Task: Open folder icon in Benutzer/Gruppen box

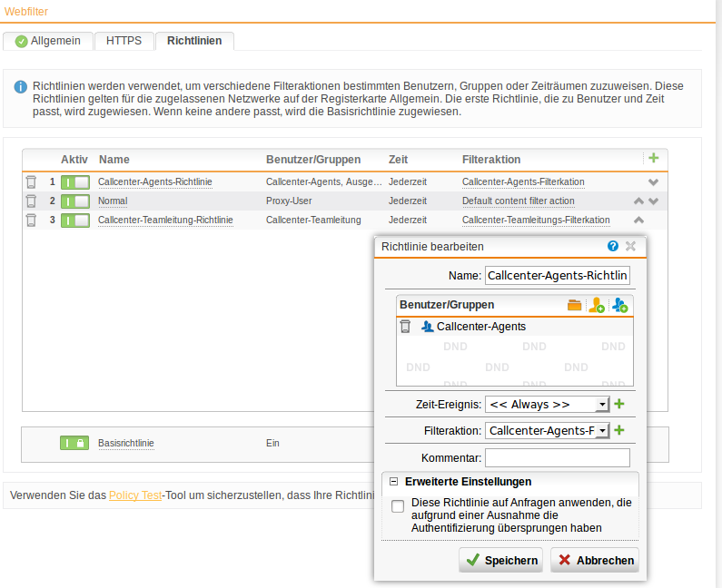Action: [574, 306]
